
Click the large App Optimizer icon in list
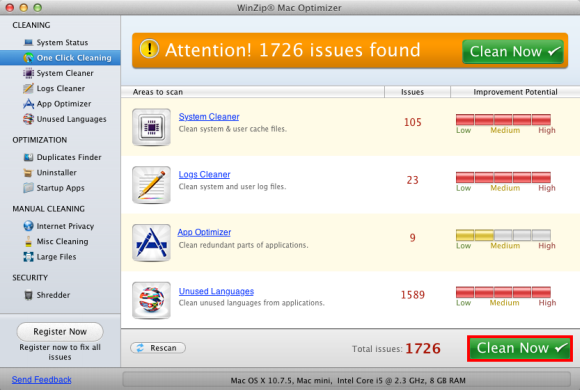coord(151,243)
